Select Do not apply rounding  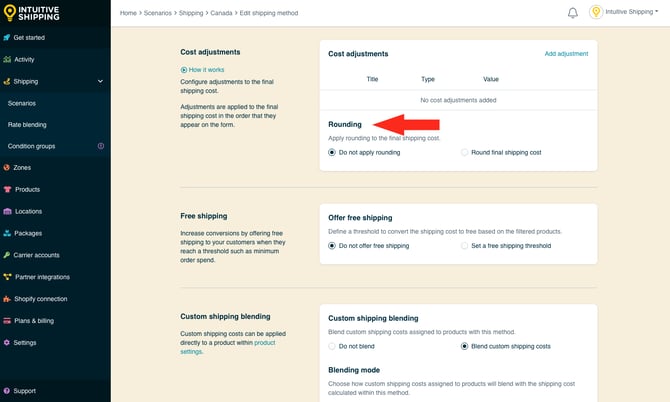332,153
